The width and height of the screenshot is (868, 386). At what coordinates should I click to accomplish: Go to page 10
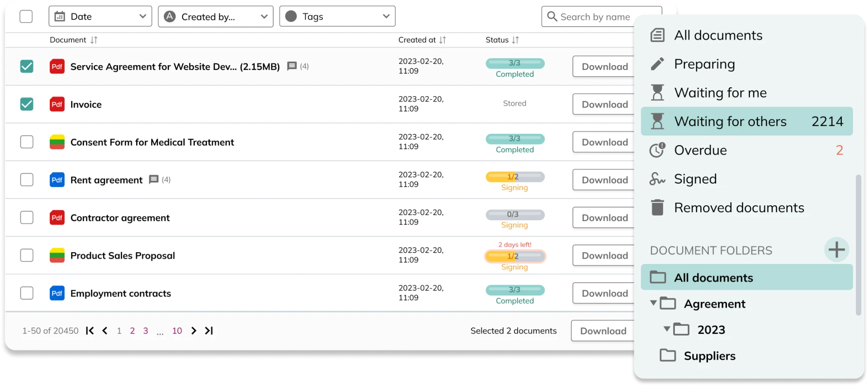tap(177, 331)
